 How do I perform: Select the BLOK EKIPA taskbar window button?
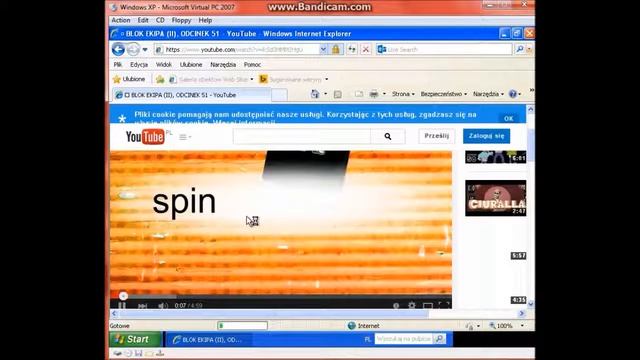click(x=208, y=340)
